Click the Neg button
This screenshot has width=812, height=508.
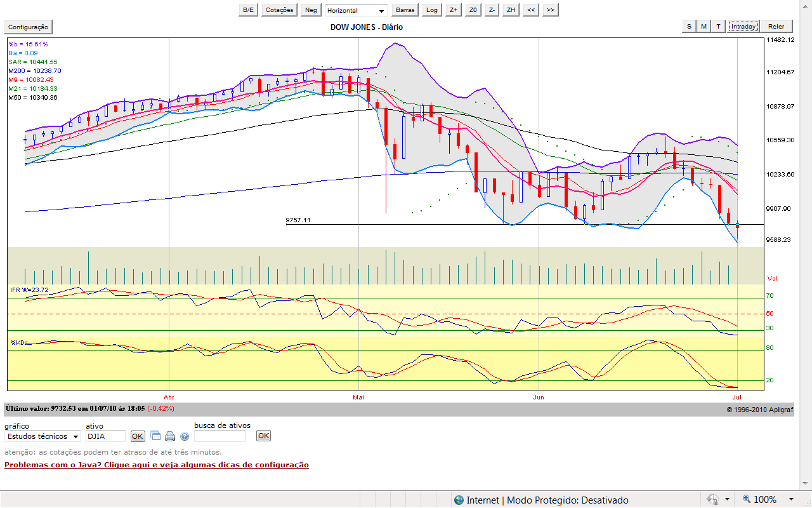coord(311,10)
